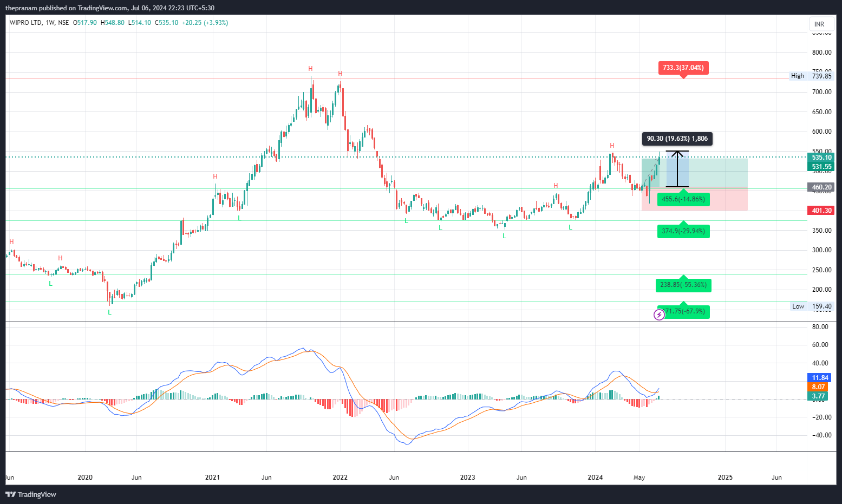Click the low value L514.10
The image size is (842, 504).
140,23
